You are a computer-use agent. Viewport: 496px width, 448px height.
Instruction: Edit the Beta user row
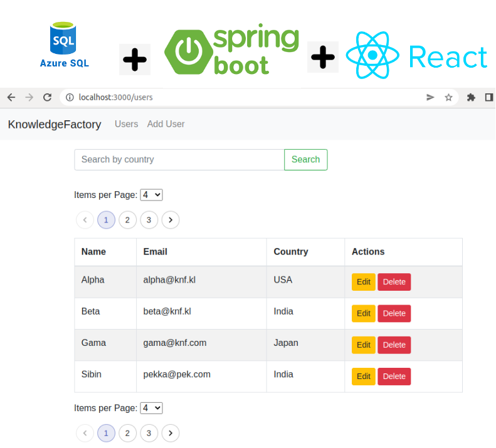click(364, 313)
